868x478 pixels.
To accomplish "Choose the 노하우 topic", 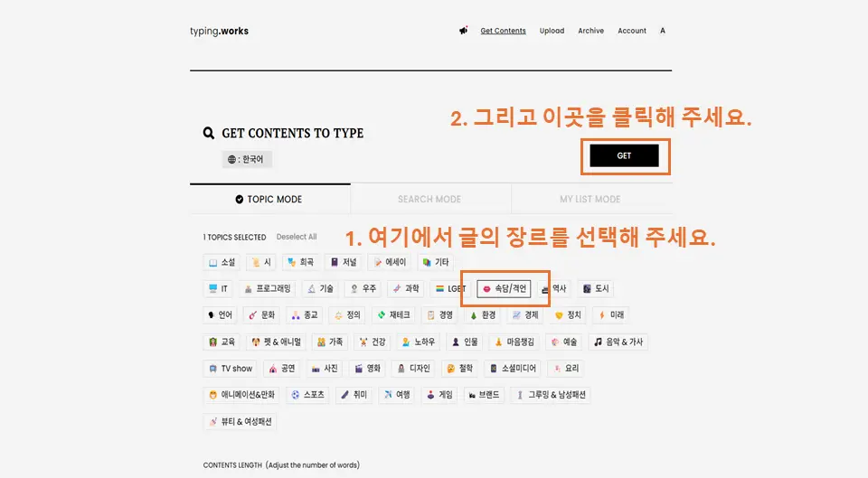I will click(x=419, y=342).
